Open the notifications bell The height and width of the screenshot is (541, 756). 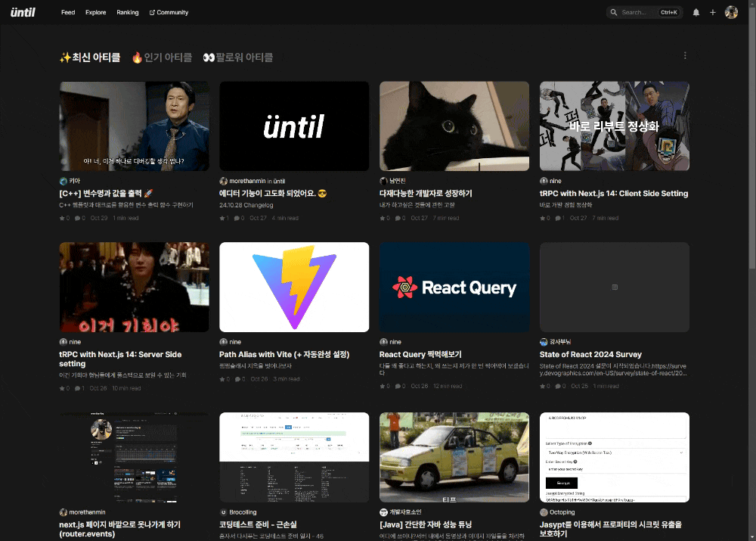(x=696, y=13)
